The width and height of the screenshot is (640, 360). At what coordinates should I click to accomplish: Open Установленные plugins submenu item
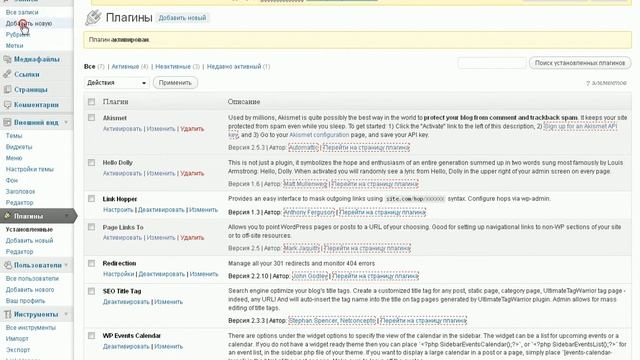(x=29, y=229)
